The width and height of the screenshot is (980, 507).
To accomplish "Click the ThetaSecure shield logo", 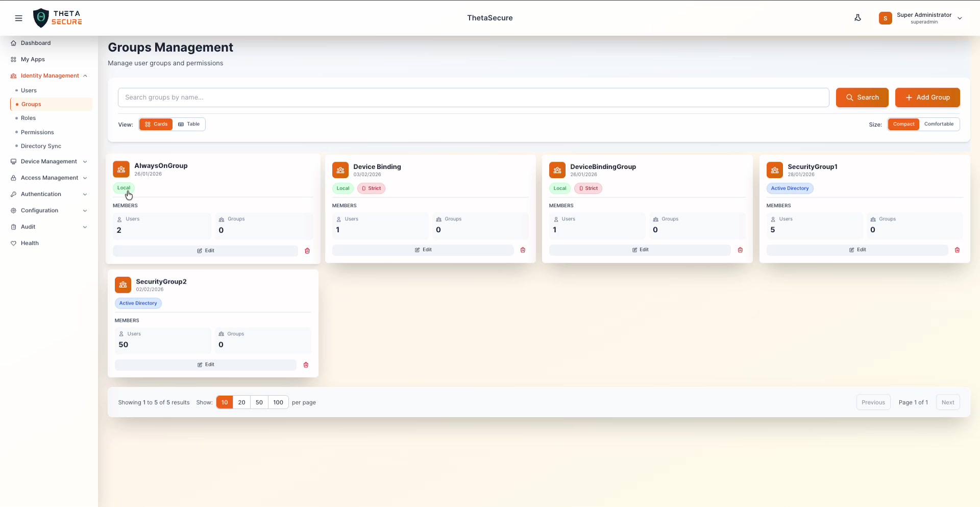I will coord(41,18).
